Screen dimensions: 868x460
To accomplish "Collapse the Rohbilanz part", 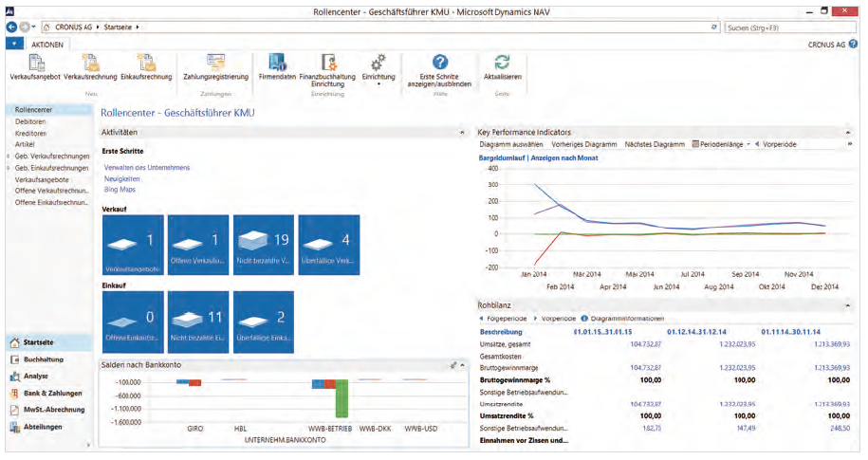I will (x=847, y=305).
